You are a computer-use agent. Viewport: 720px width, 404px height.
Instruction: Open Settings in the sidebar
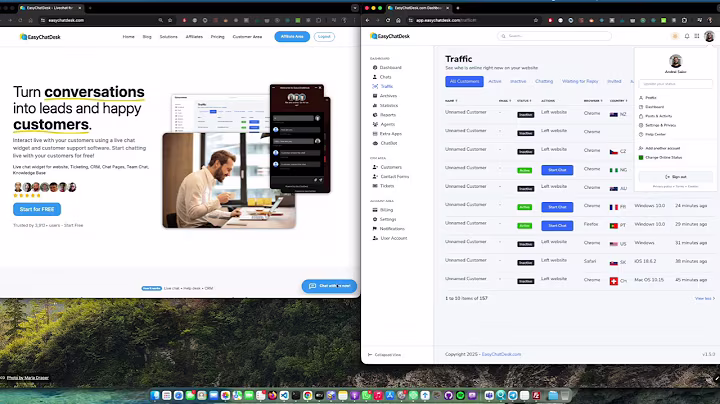click(384, 219)
